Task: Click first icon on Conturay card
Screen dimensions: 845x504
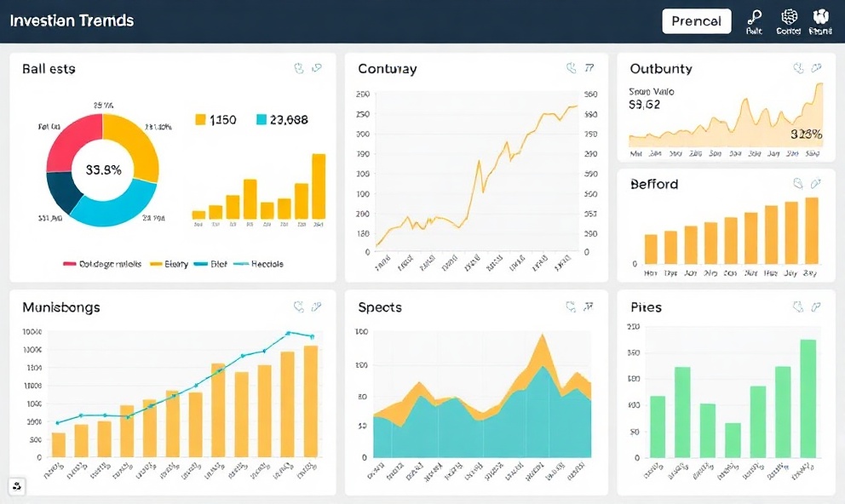Action: (572, 68)
